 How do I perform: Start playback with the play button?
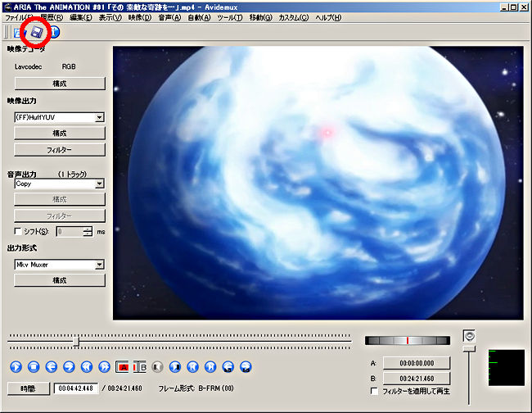[16, 367]
